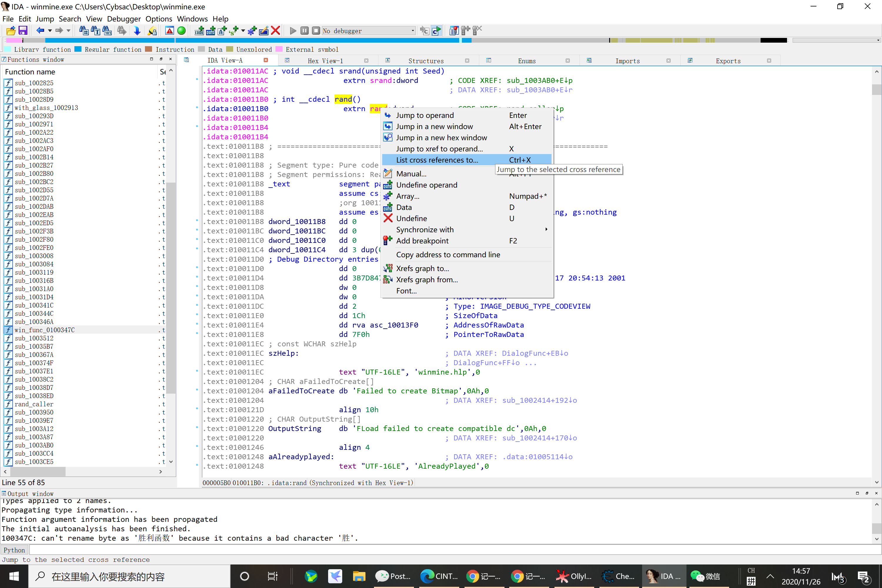The image size is (882, 588).
Task: Expand the Synchronize with submenu
Action: click(x=467, y=230)
